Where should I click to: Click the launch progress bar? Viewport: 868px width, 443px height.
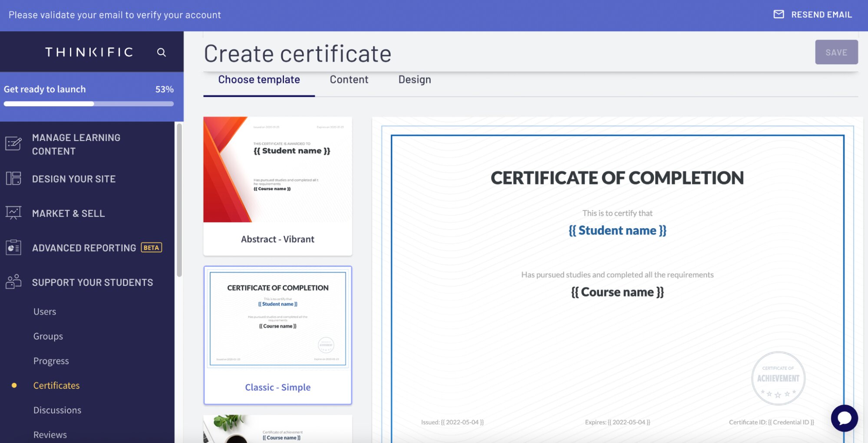coord(88,104)
